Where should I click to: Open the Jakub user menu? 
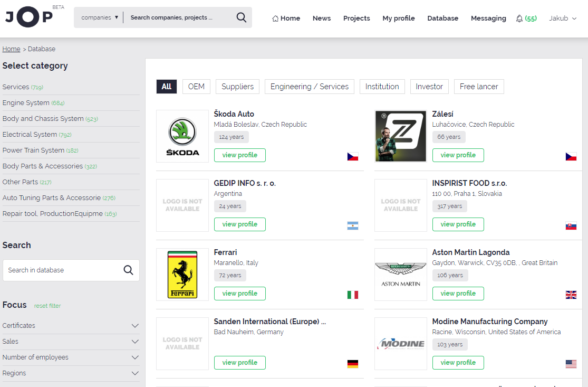pos(563,18)
